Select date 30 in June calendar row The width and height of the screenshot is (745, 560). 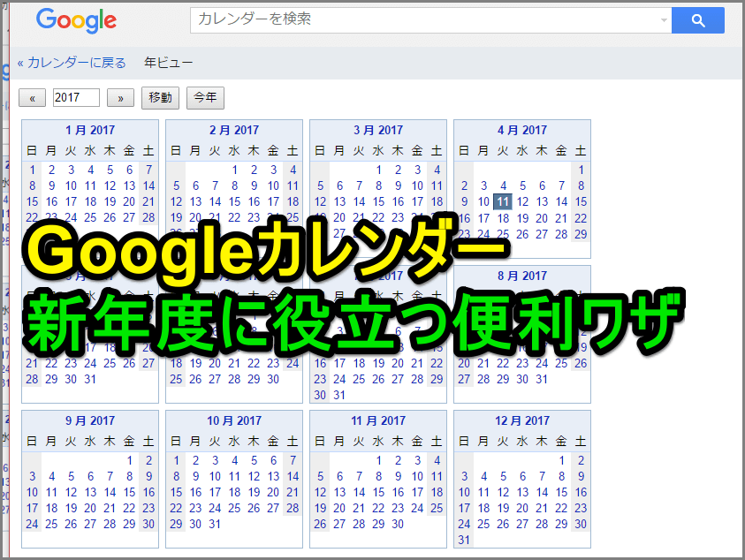click(x=273, y=380)
